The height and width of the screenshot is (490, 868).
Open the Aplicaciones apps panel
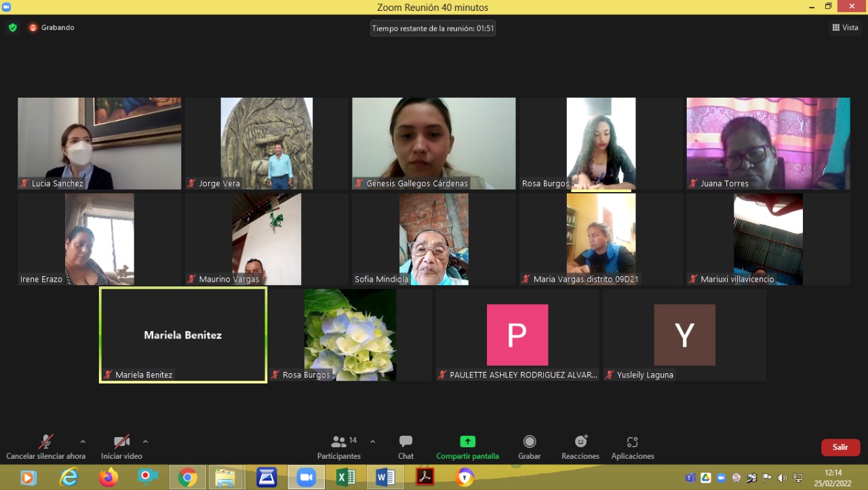coord(632,442)
